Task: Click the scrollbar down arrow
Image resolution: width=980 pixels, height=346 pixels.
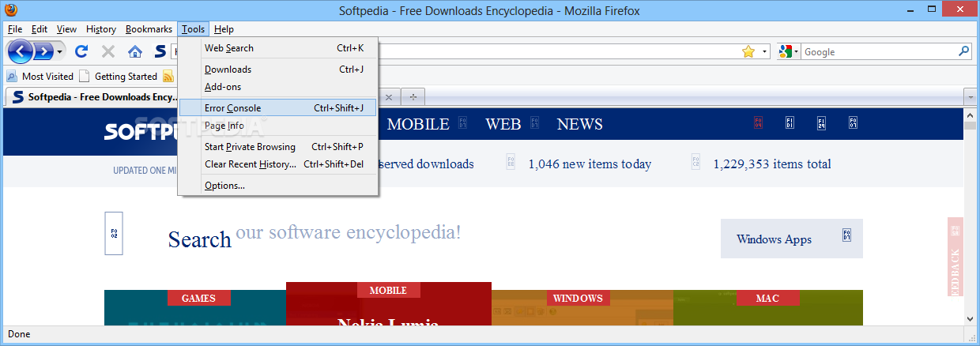Action: pos(971,318)
